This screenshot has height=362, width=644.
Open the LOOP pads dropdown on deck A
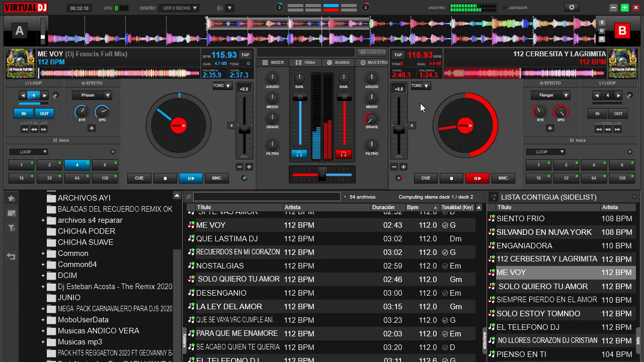(x=28, y=152)
